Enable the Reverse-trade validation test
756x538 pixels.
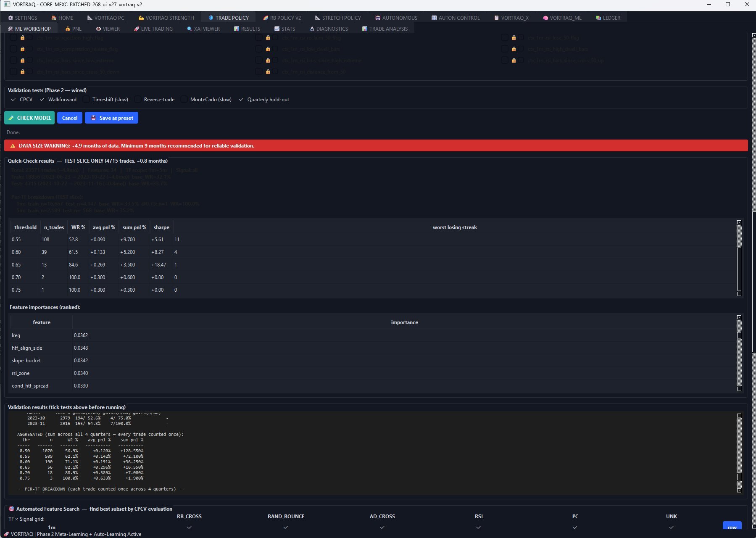pyautogui.click(x=138, y=100)
